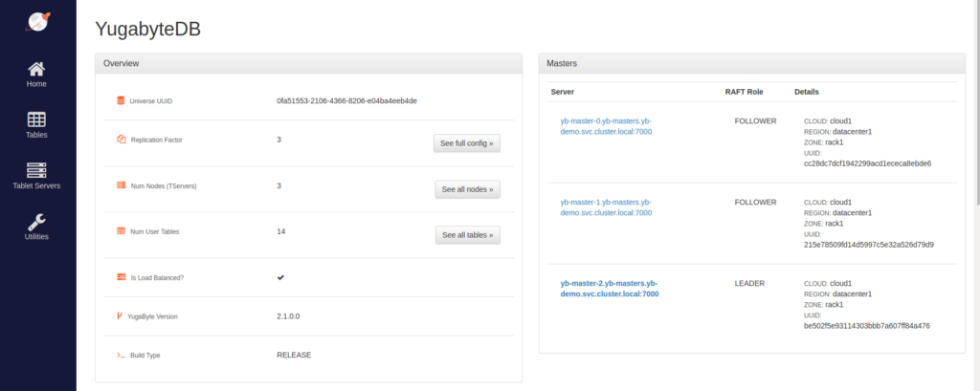Click the YugabyteDB rocket logo
This screenshot has height=391, width=980.
(x=36, y=21)
